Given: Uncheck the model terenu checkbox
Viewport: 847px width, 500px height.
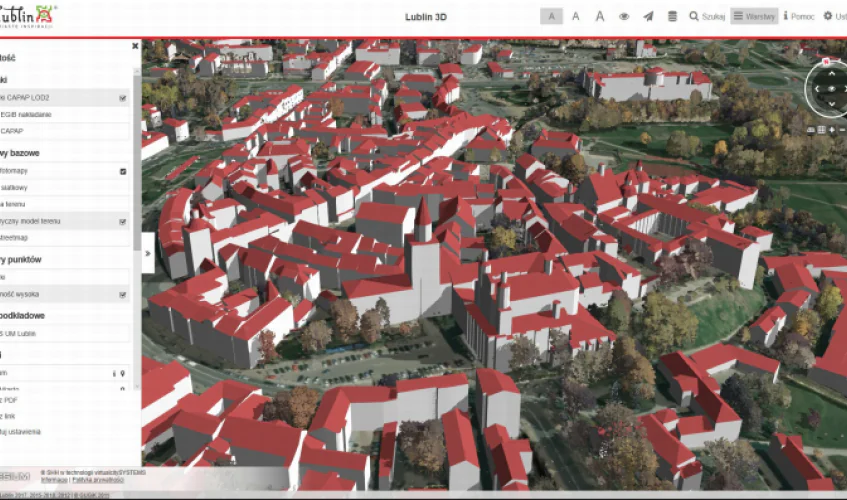Looking at the screenshot, I should tap(123, 222).
